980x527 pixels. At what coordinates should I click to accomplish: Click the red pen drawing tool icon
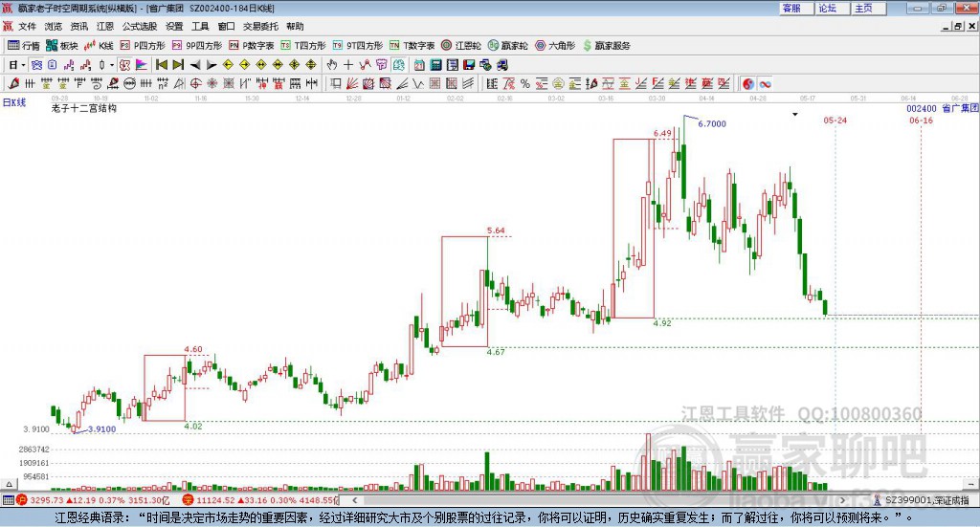[13, 83]
